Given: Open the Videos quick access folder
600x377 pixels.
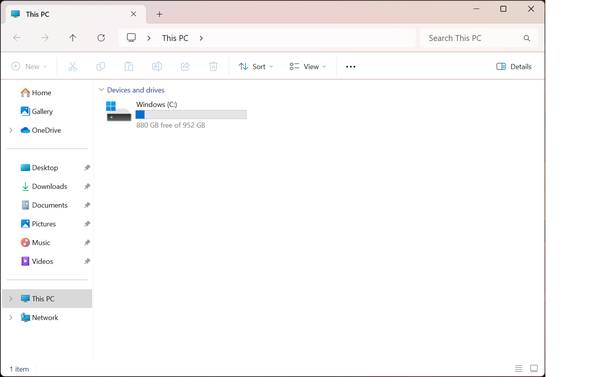Looking at the screenshot, I should click(37, 261).
